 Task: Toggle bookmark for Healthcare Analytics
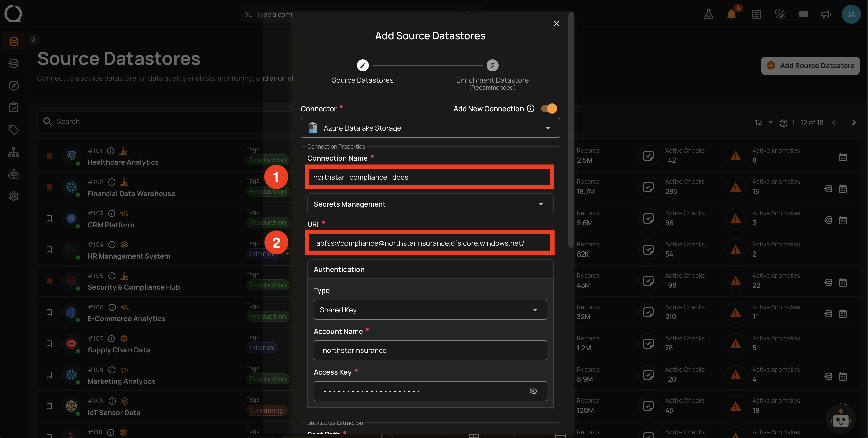(x=49, y=156)
